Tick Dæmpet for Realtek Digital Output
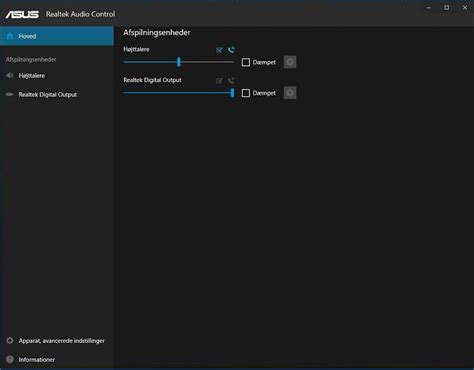The image size is (474, 370). 246,93
